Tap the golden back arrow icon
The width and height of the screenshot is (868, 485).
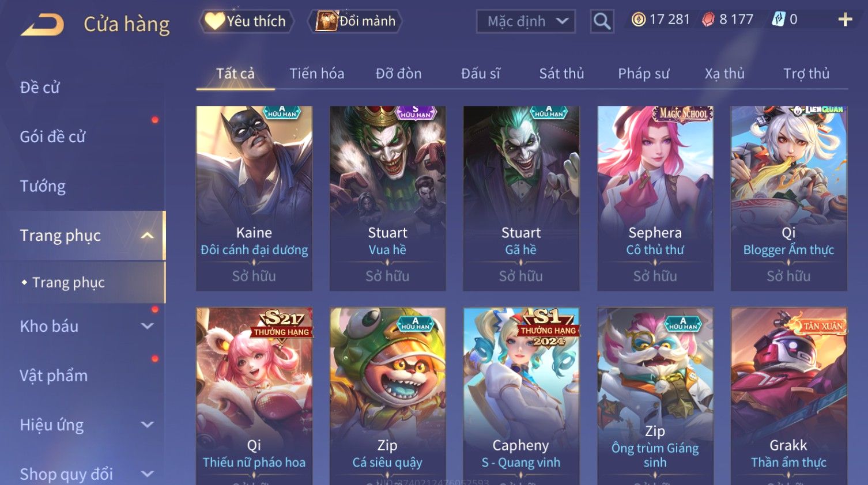pyautogui.click(x=42, y=25)
